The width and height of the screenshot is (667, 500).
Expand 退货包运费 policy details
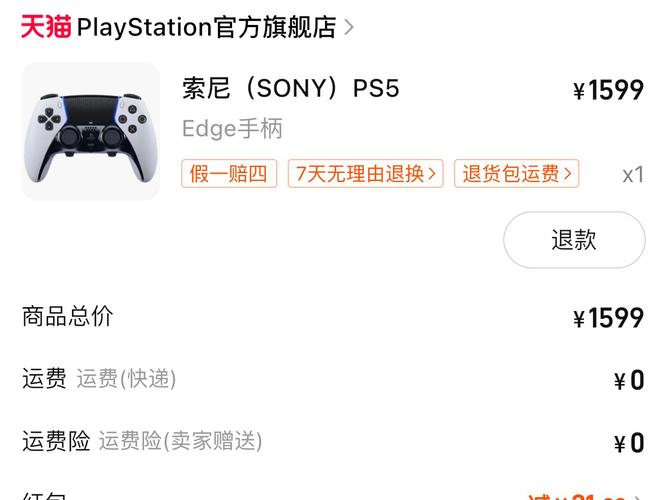(517, 174)
